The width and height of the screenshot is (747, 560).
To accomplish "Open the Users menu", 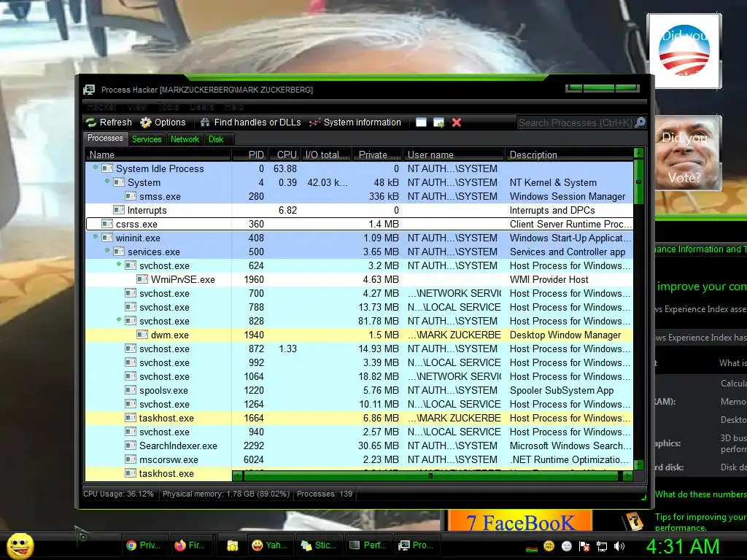I will tap(202, 106).
